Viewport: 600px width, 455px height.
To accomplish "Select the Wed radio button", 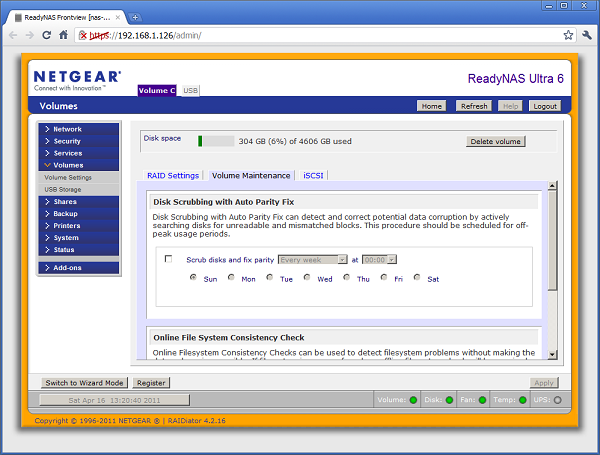I will coord(307,277).
